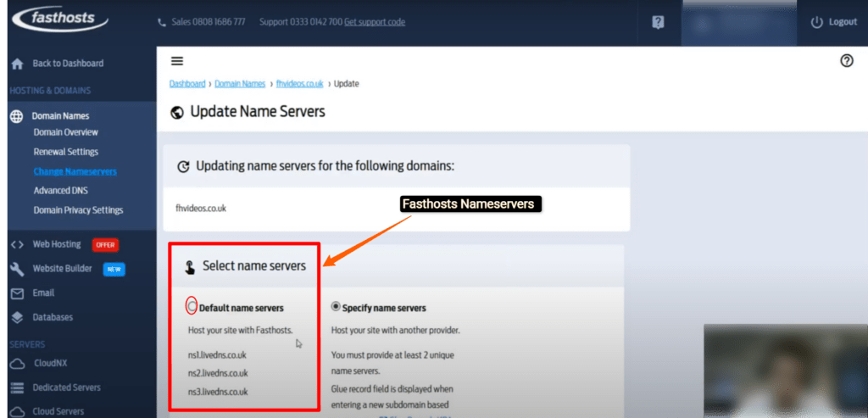Click the code brackets icon for Web Hosting

[x=17, y=244]
